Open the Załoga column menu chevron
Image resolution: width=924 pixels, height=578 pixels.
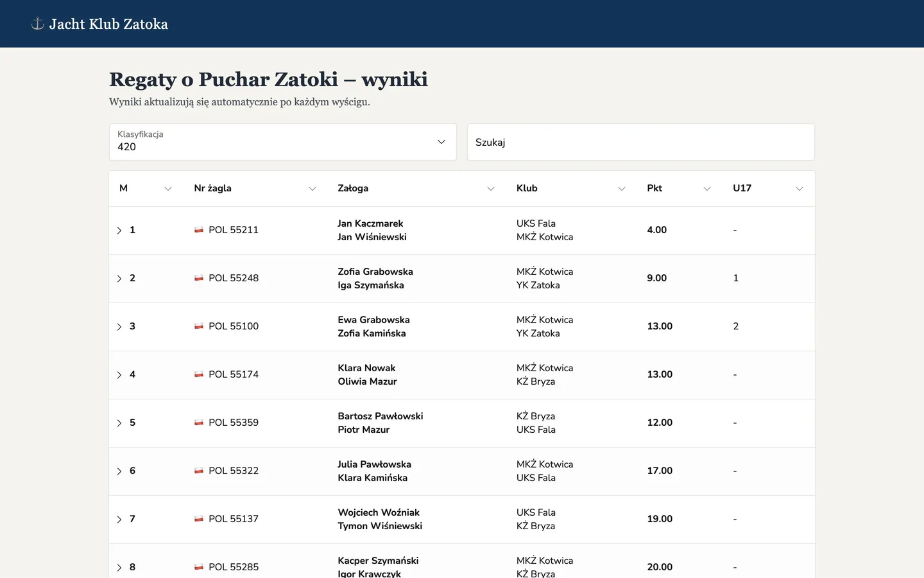coord(491,189)
